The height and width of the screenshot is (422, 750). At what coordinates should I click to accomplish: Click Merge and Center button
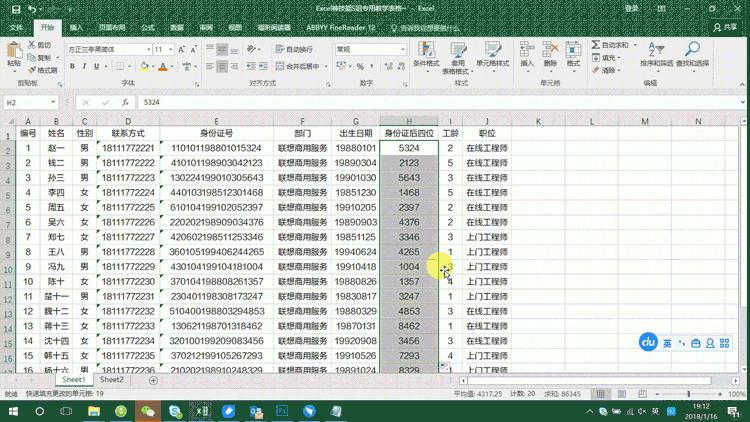click(297, 66)
